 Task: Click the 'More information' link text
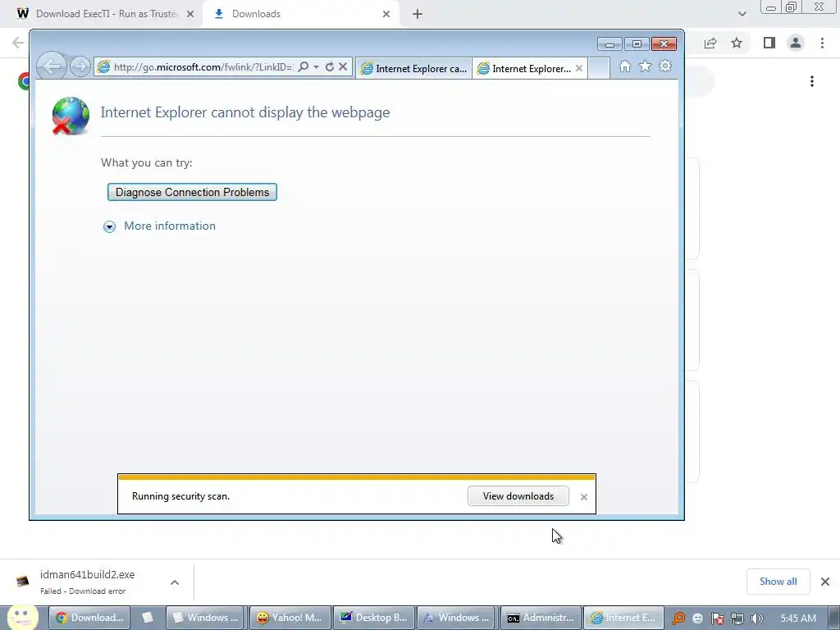tap(170, 226)
